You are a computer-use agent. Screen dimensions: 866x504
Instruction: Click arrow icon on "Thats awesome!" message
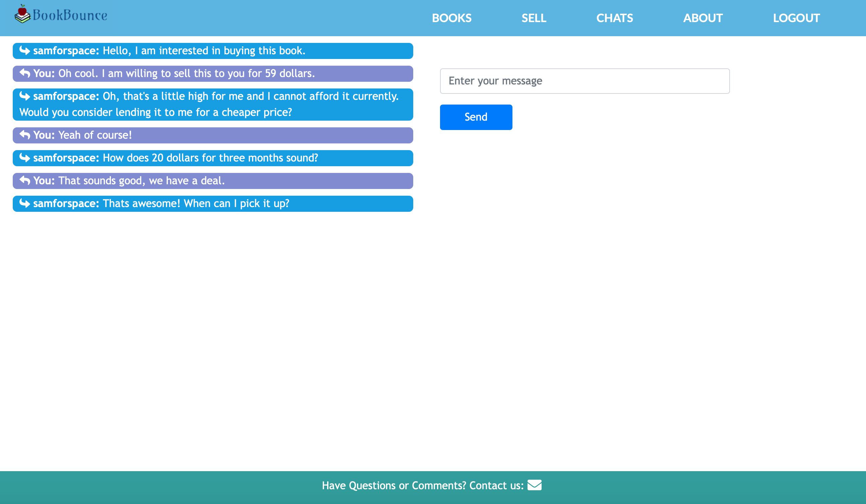pos(25,203)
